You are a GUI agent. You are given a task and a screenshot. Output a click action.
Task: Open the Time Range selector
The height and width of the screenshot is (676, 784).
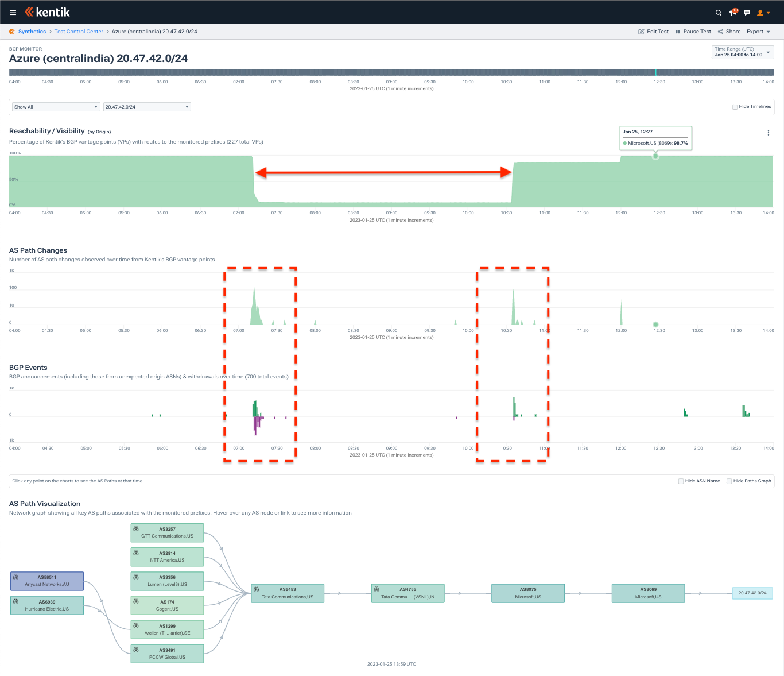click(x=743, y=52)
